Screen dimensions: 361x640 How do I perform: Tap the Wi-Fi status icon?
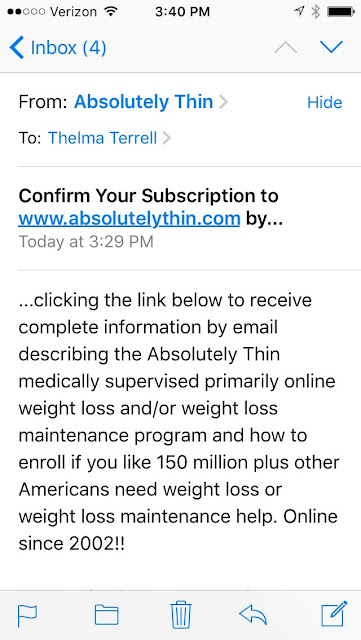111,11
